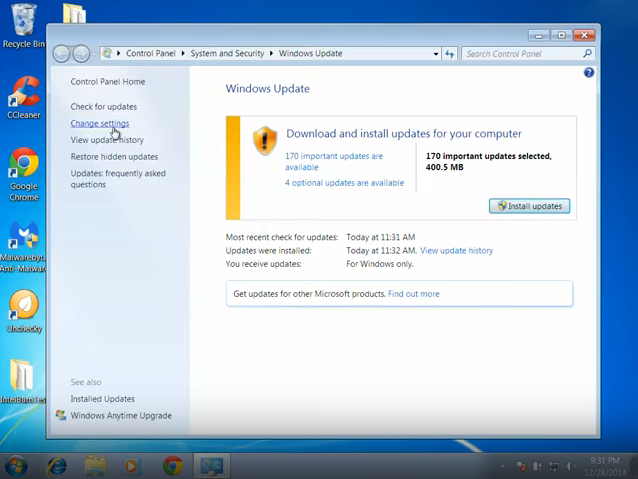The height and width of the screenshot is (479, 638).
Task: Expand the arrow after Control Panel breadcrumb
Action: click(x=185, y=54)
